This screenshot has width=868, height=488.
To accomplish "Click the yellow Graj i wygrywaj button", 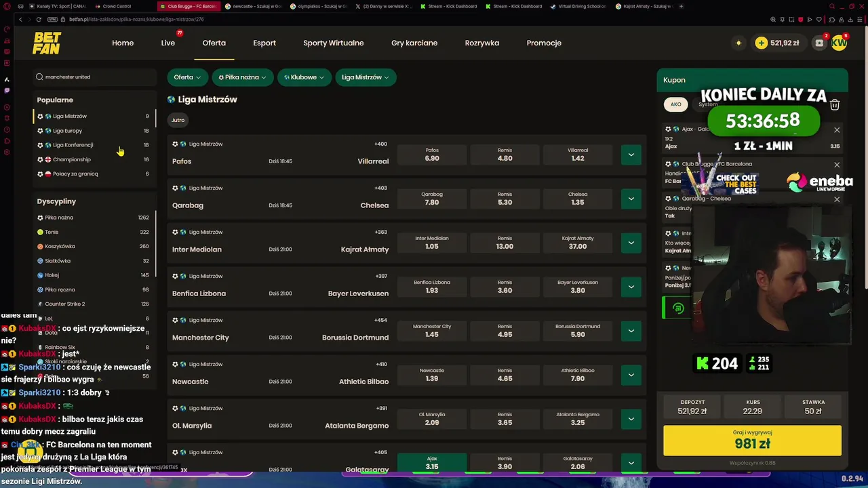I will coord(752,441).
